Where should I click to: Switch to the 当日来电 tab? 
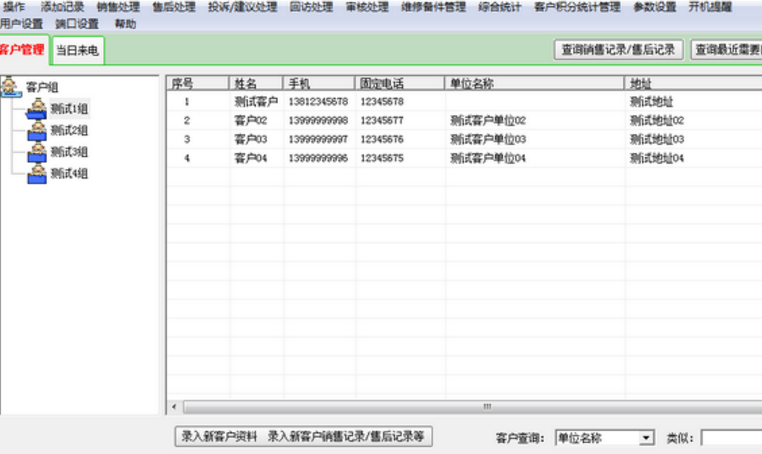(77, 50)
